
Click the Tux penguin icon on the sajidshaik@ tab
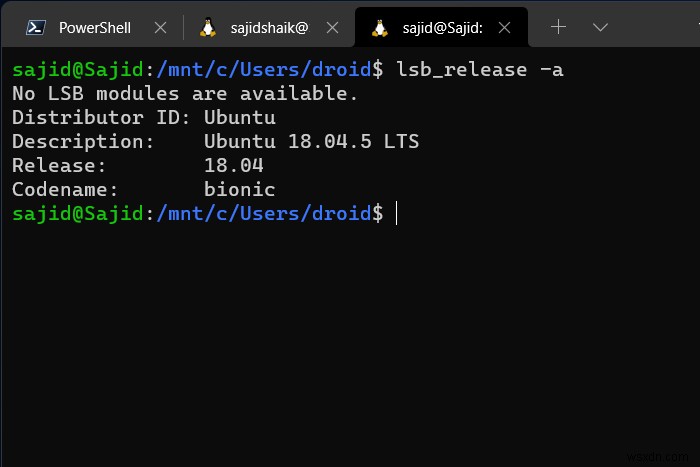pos(208,28)
